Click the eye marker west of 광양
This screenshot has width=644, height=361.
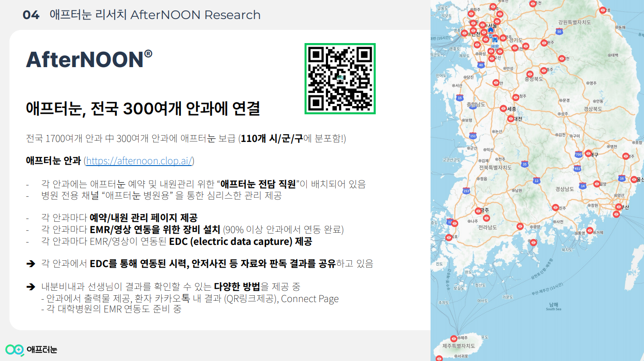click(x=520, y=226)
